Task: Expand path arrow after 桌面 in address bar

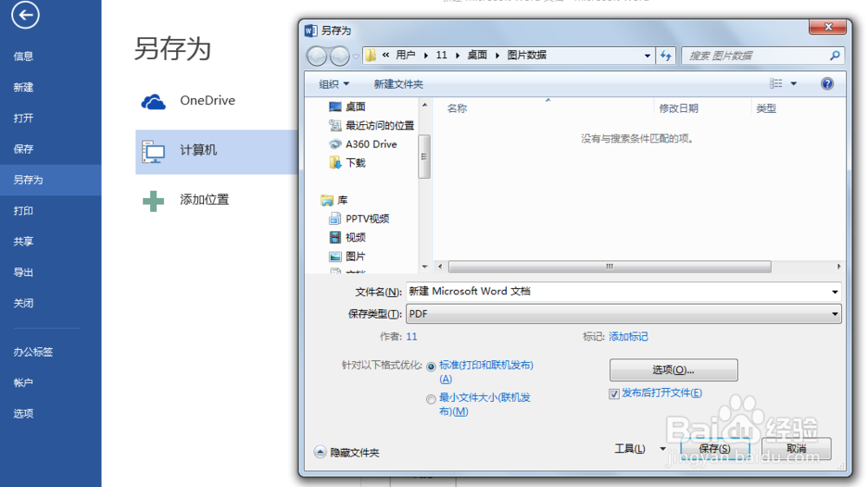Action: (497, 56)
